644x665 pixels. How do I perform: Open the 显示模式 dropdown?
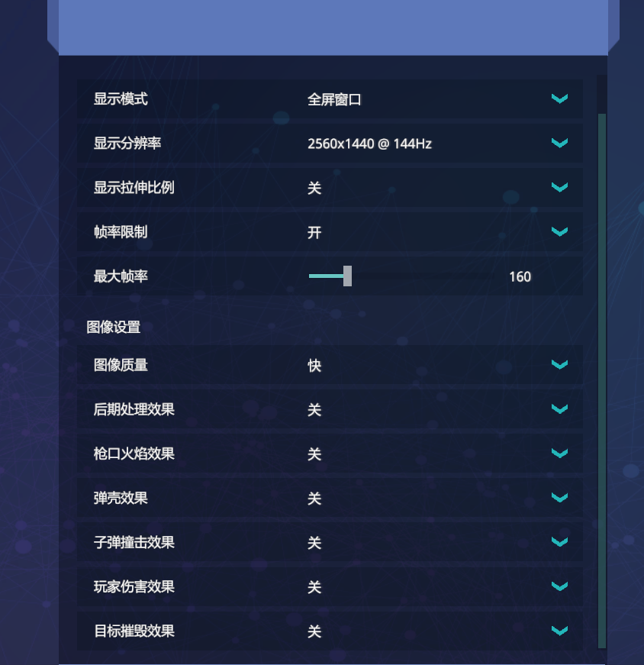click(x=559, y=98)
